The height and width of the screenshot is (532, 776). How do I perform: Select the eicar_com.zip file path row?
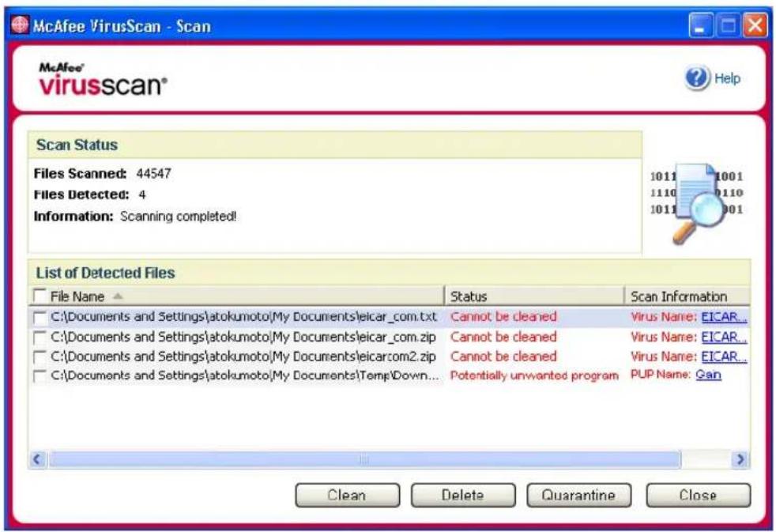(243, 337)
